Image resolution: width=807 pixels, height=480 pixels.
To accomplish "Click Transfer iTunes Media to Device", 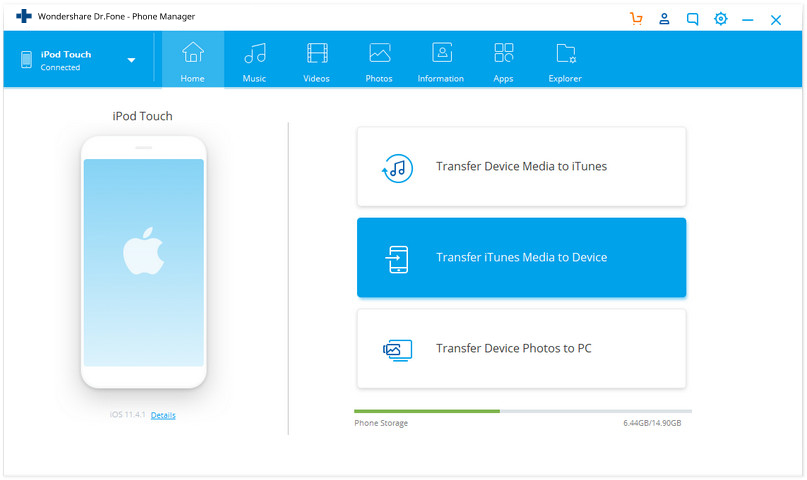I will coord(521,257).
